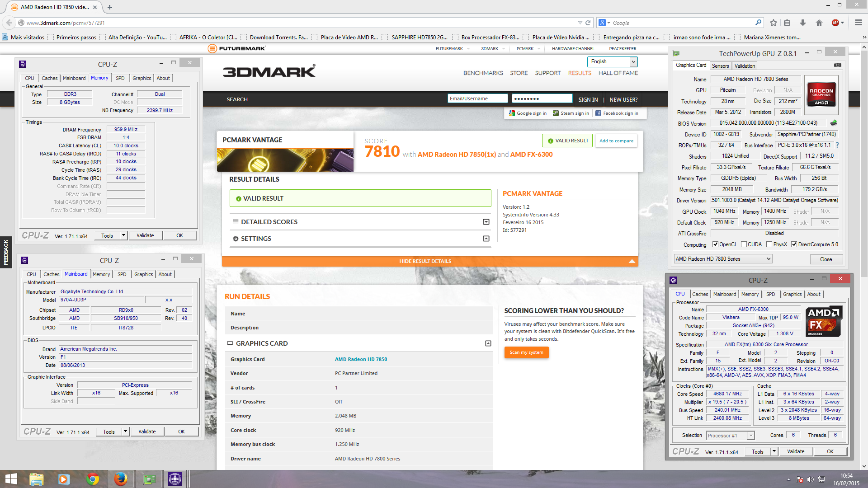Image resolution: width=868 pixels, height=488 pixels.
Task: Open Windows Start button
Action: click(x=11, y=479)
